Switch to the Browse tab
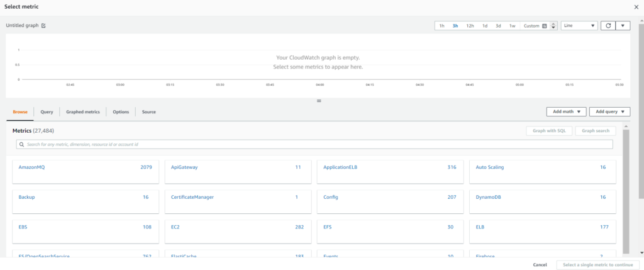 pyautogui.click(x=20, y=112)
